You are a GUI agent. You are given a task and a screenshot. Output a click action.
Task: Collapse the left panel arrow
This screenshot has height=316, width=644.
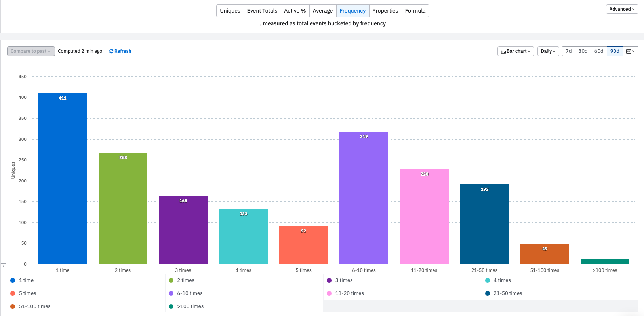(x=4, y=266)
